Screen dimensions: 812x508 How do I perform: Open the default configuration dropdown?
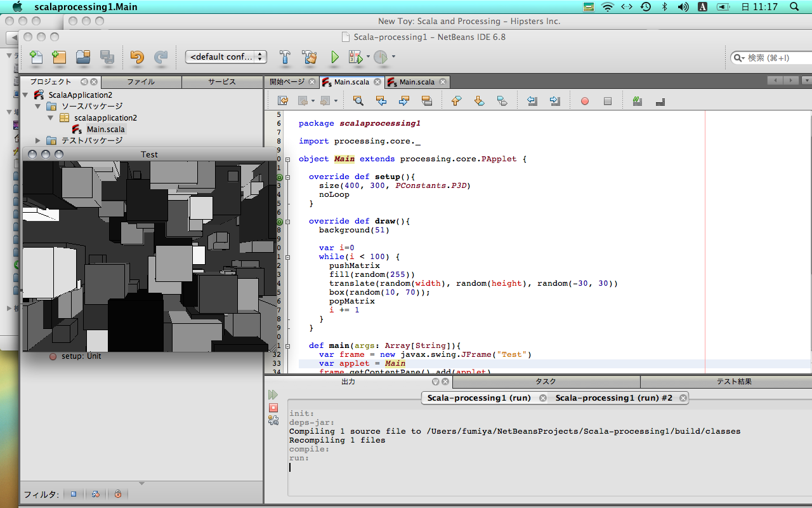click(226, 57)
